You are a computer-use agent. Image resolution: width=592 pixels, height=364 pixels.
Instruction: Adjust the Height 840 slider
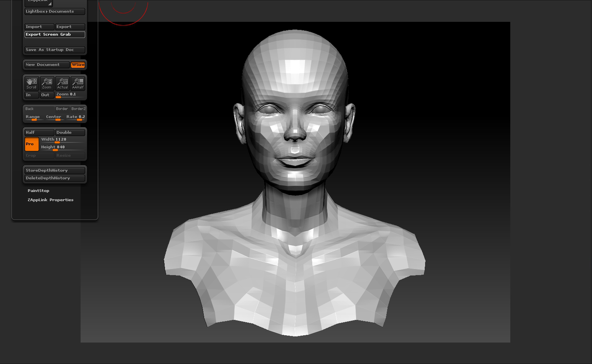click(x=63, y=148)
